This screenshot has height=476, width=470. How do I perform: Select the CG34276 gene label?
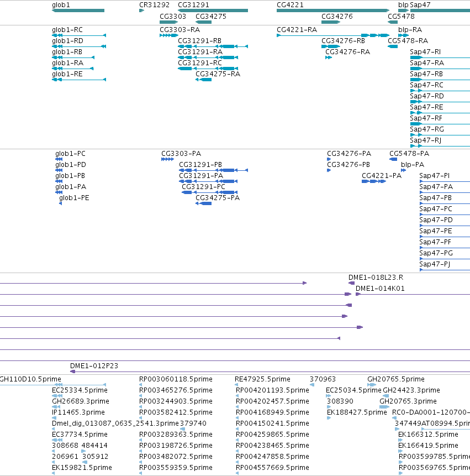[337, 17]
